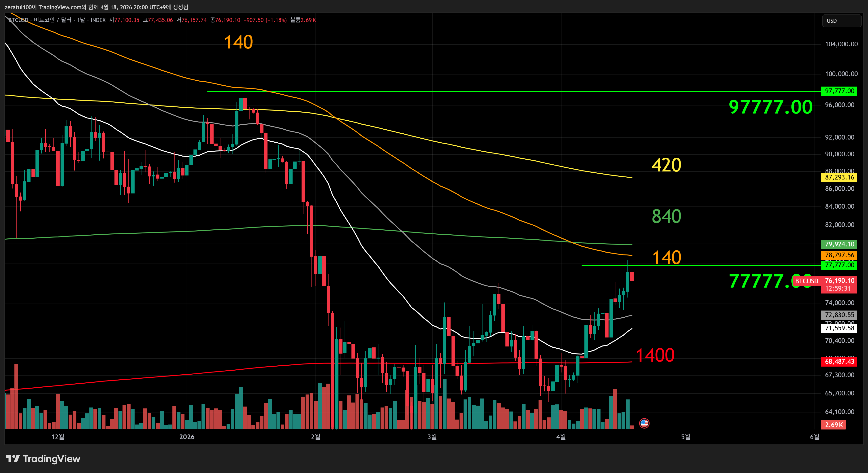Click the orange 78,797.56 price tag
Viewport: 868px width, 473px height.
click(x=839, y=255)
